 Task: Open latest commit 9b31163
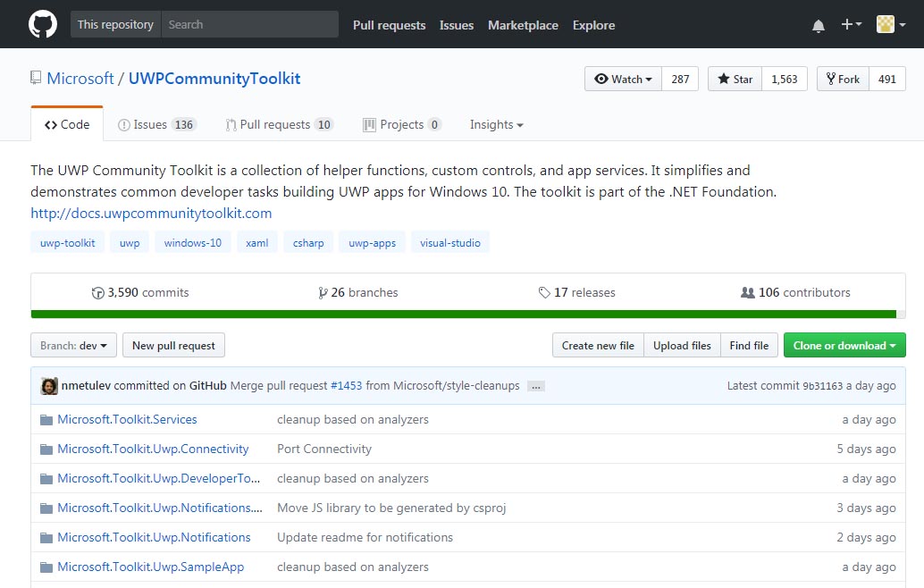point(823,386)
